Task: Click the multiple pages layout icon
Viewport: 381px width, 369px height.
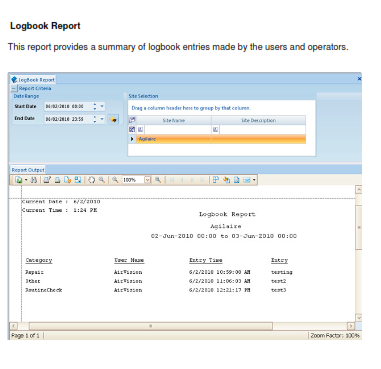Action: [216, 180]
